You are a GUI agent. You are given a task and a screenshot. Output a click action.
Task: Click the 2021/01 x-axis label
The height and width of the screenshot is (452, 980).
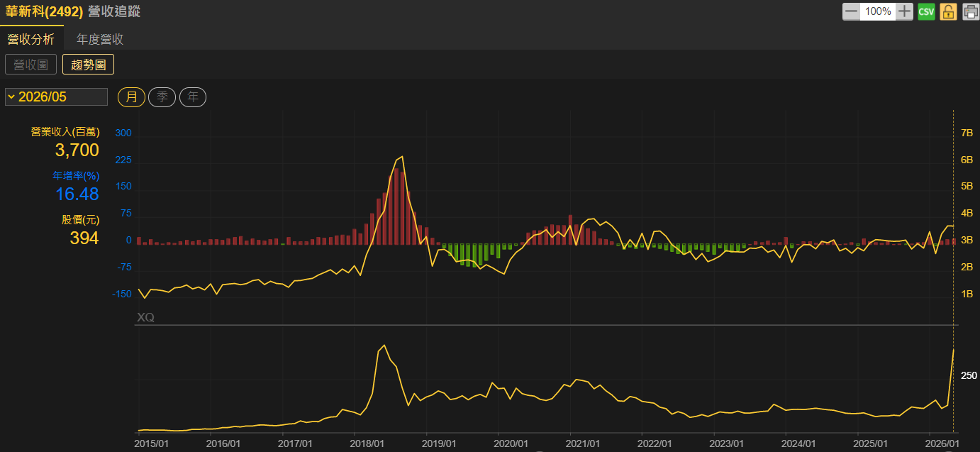(582, 443)
